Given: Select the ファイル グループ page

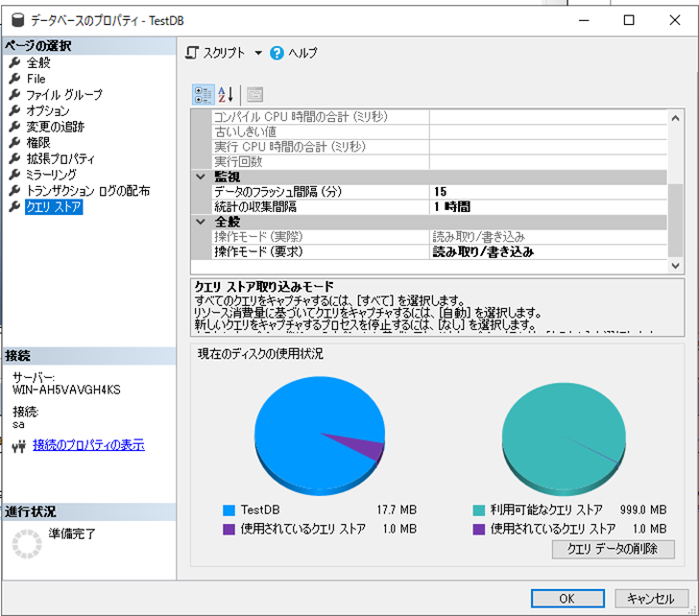Looking at the screenshot, I should [63, 95].
